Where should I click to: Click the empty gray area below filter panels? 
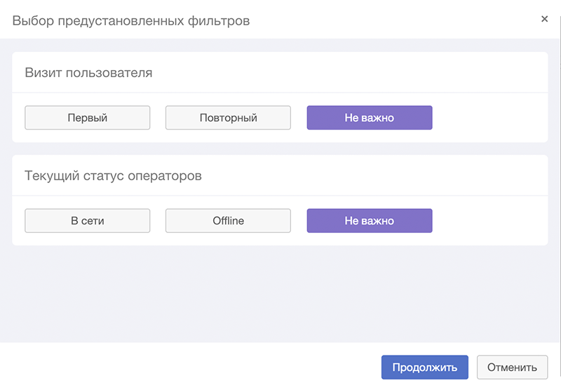tap(280, 293)
